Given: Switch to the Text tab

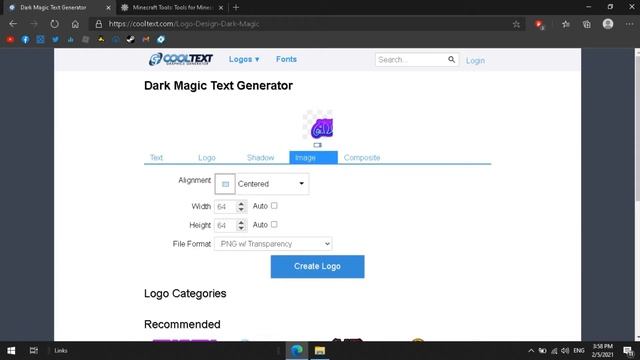Looking at the screenshot, I should point(156,158).
